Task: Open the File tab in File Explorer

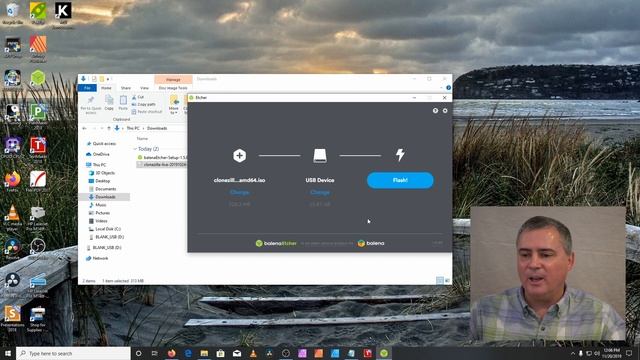Action: (x=87, y=88)
